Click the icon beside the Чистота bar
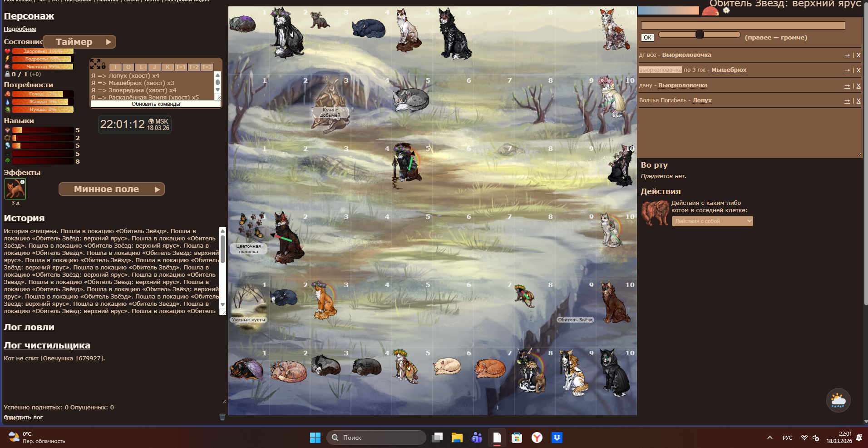 (7, 66)
